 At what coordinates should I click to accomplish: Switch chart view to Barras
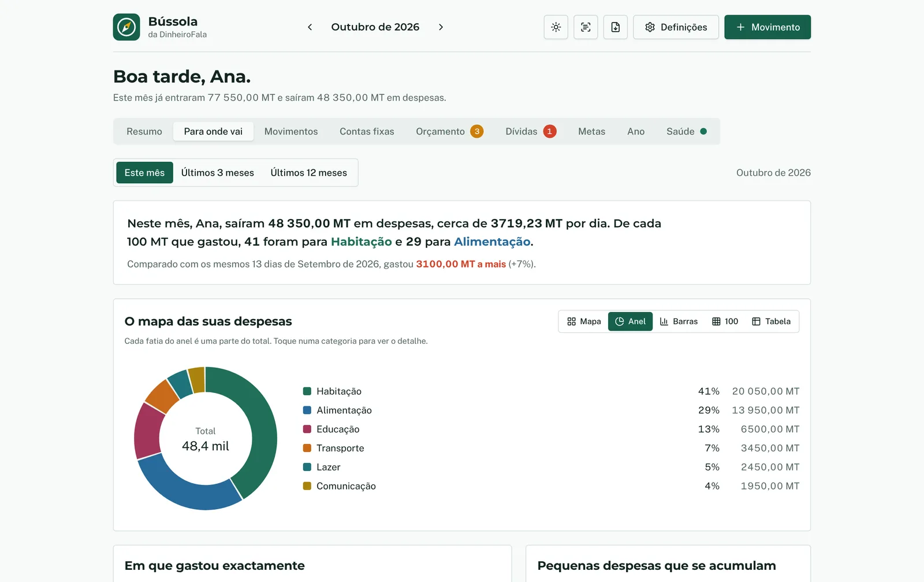pyautogui.click(x=679, y=321)
